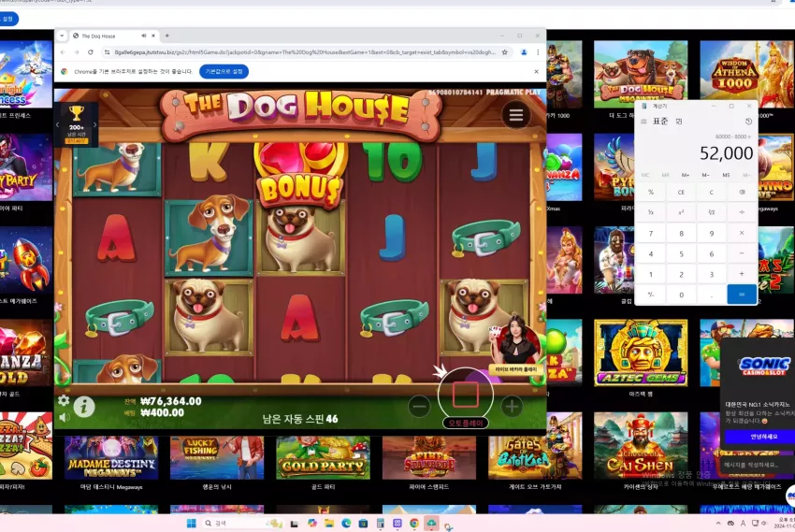Click the calculator plus key
The width and height of the screenshot is (795, 532).
click(742, 274)
